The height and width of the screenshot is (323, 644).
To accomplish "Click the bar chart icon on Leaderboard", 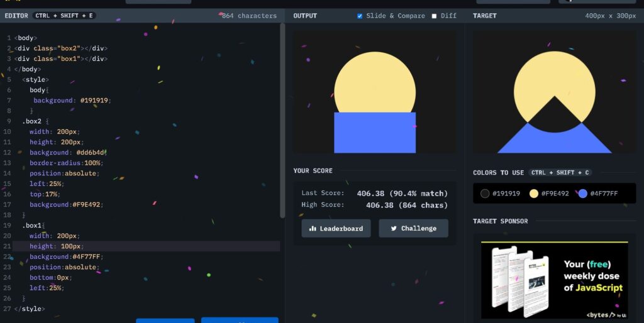I will click(x=313, y=229).
